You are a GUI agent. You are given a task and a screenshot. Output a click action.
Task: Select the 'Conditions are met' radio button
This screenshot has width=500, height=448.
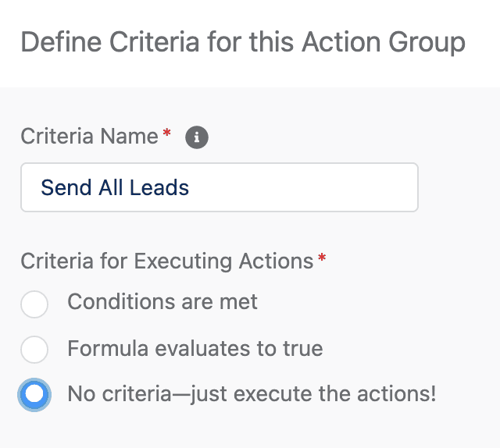tap(34, 304)
